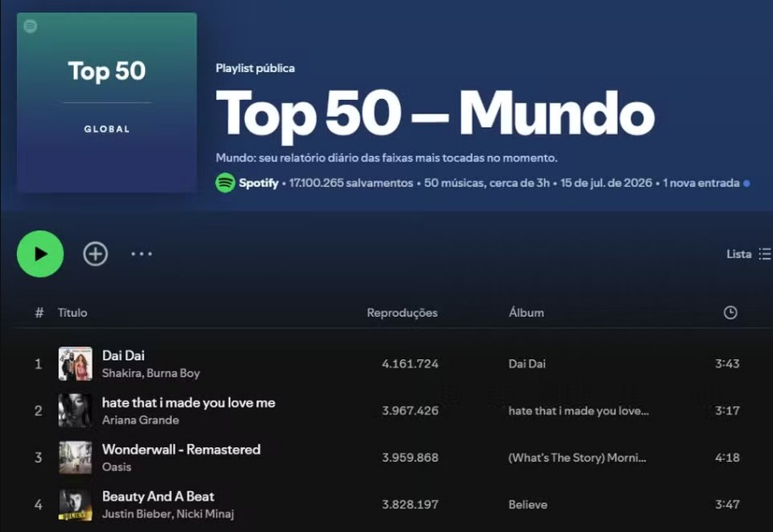The image size is (773, 532).
Task: Click the duration 4:18
Action: (x=727, y=457)
